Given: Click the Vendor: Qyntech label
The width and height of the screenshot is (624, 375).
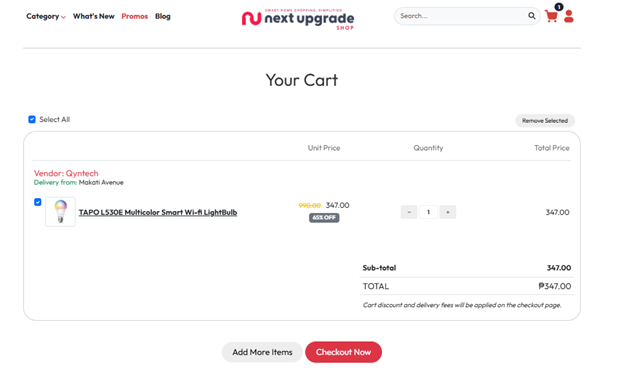Looking at the screenshot, I should pos(66,173).
